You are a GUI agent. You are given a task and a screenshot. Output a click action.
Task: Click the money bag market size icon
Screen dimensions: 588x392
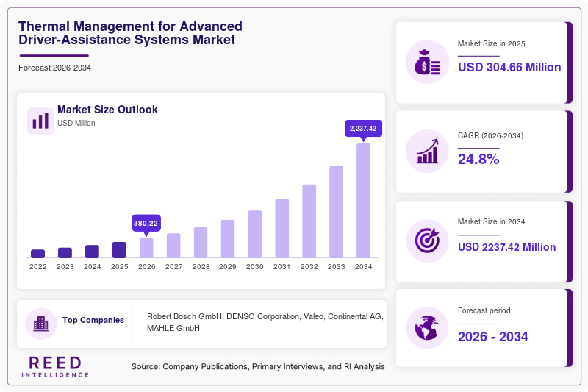(427, 62)
